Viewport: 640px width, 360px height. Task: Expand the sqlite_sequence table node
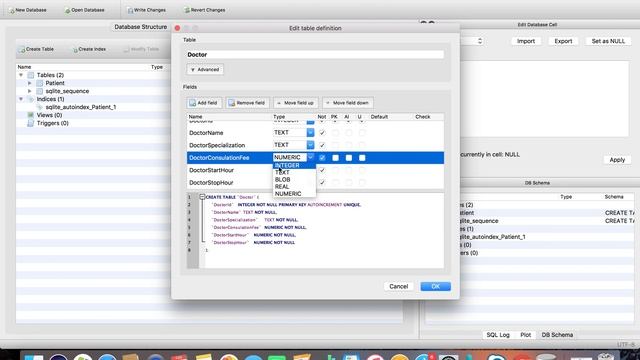click(29, 91)
